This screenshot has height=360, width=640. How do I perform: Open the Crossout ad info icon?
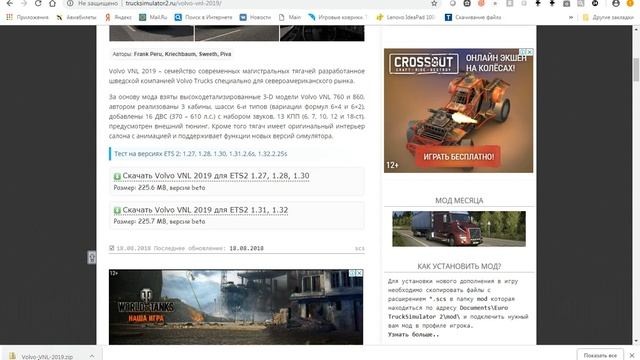click(523, 52)
